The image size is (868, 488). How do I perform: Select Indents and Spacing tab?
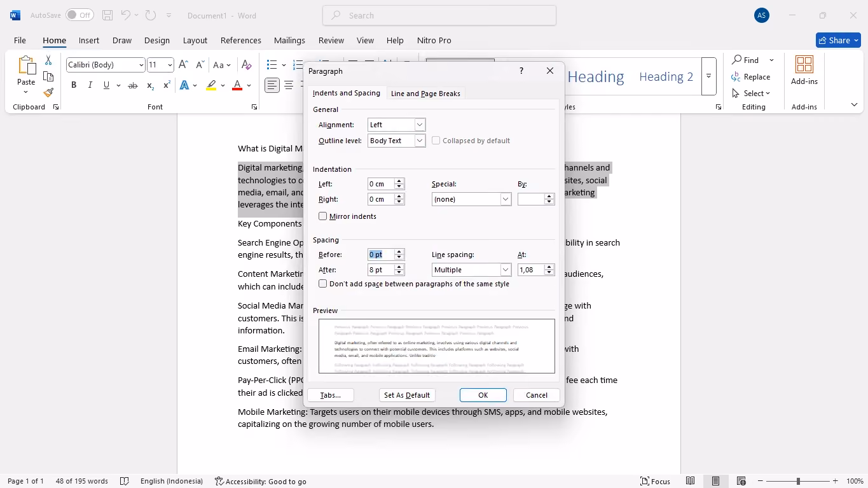347,93
